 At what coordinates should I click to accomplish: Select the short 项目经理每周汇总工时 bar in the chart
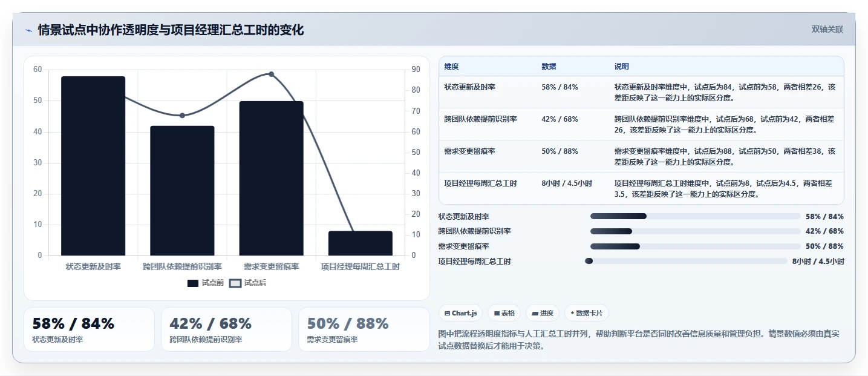coord(361,243)
